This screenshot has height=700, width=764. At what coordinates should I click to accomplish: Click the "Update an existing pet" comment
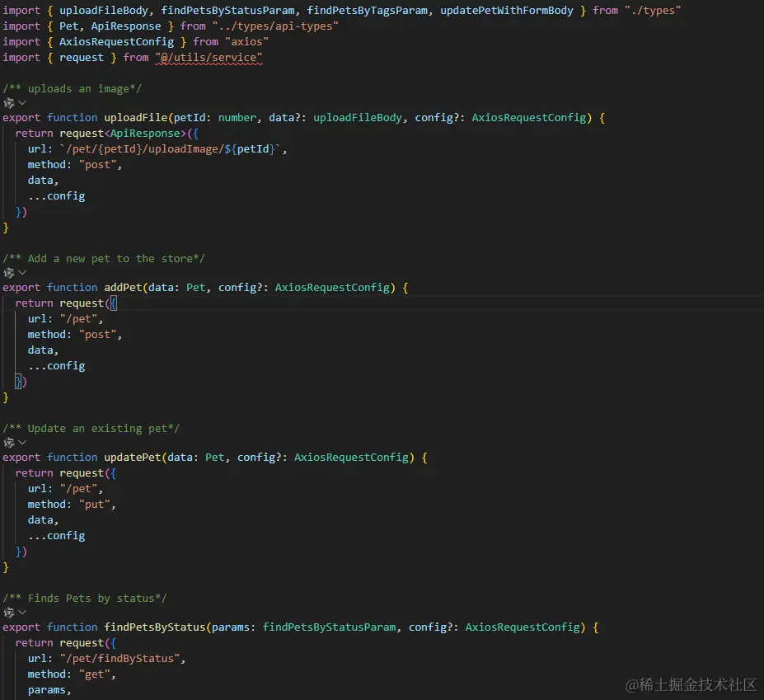coord(91,429)
